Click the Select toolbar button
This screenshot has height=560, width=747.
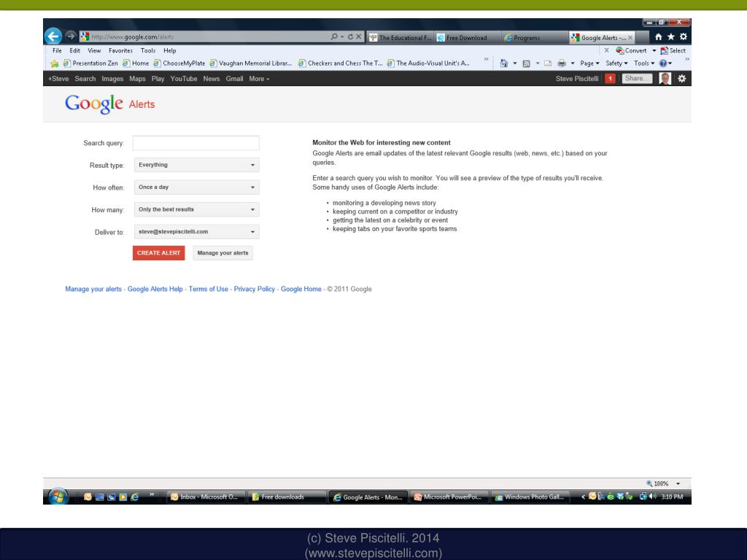673,50
